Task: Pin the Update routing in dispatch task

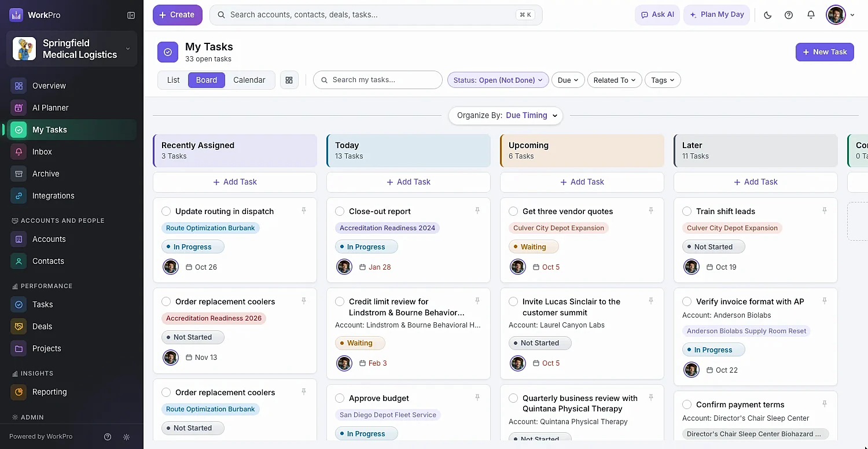Action: tap(304, 211)
